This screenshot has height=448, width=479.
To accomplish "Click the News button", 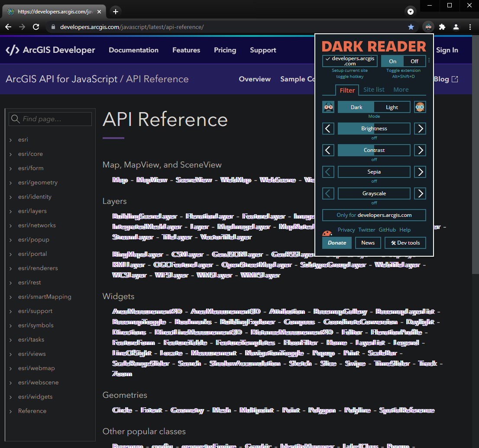I will point(368,243).
